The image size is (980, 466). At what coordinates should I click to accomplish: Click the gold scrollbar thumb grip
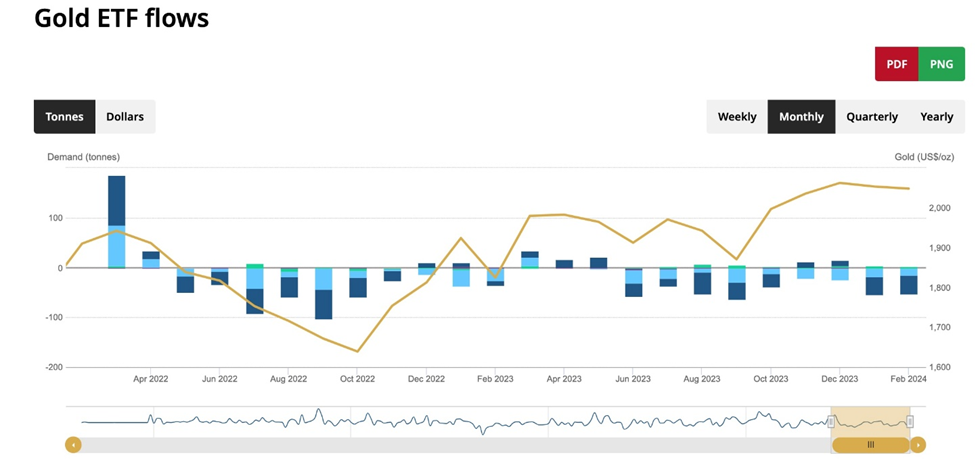pos(870,444)
